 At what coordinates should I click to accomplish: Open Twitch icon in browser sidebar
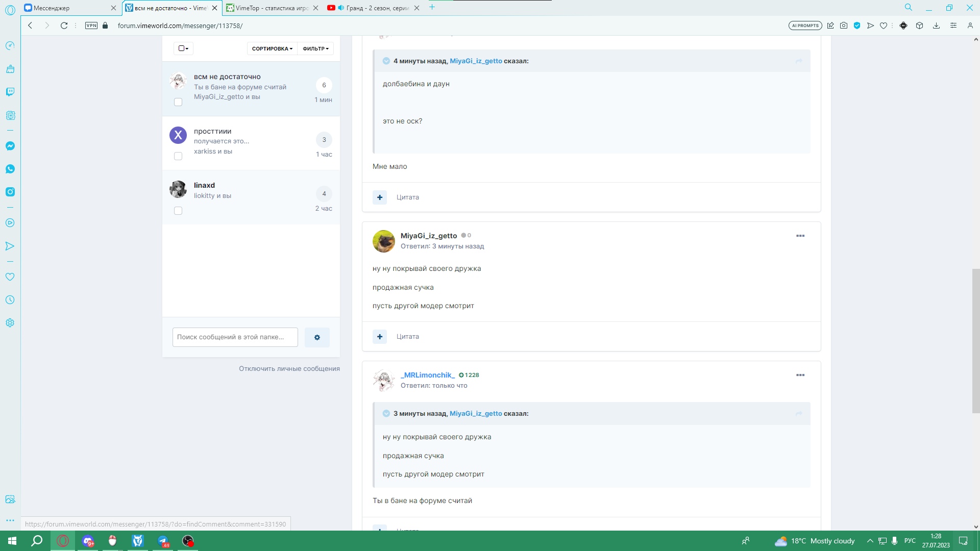point(10,92)
